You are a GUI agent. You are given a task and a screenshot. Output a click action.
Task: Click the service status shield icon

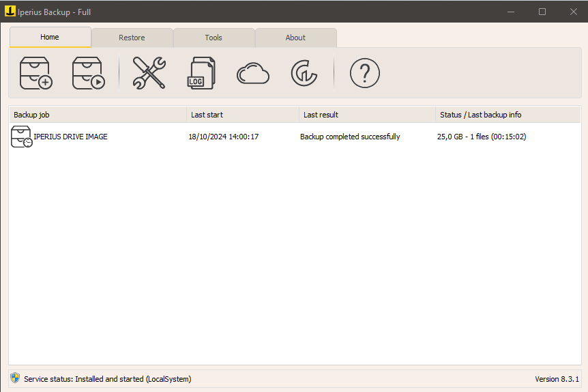coord(15,378)
